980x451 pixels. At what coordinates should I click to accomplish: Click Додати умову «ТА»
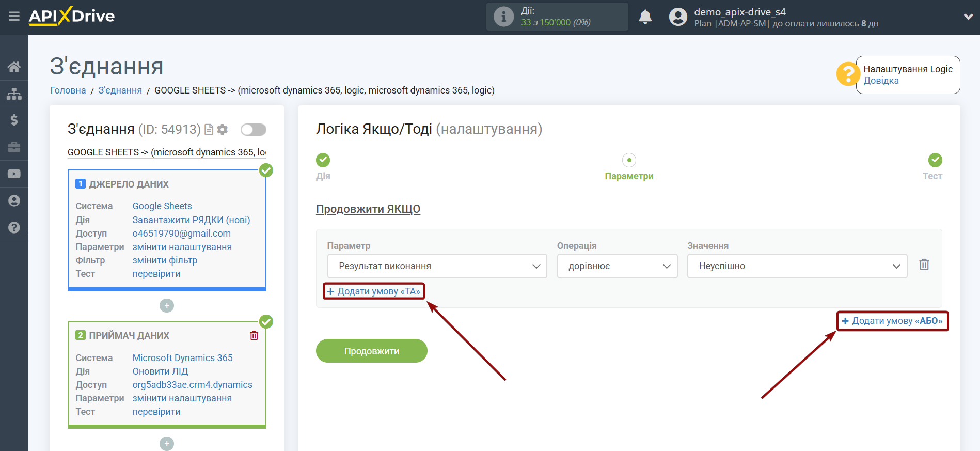(x=374, y=291)
